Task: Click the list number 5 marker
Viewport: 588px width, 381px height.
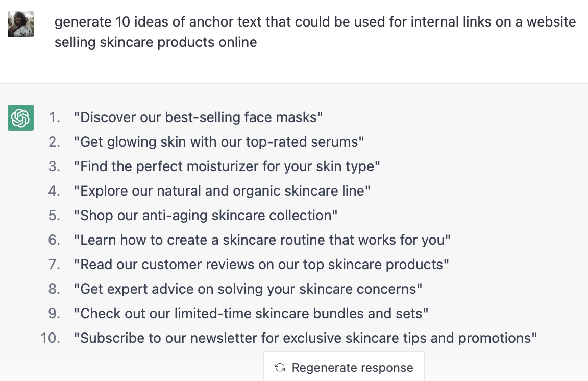Action: (54, 216)
